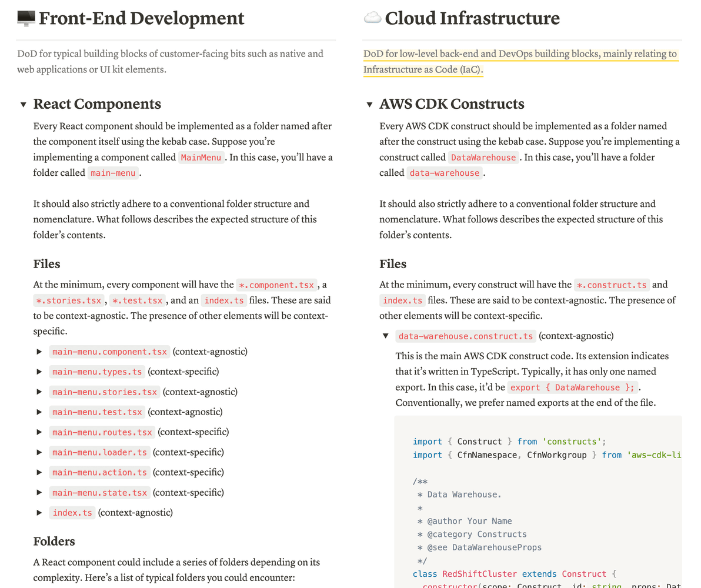Expand the main-menu.test.tsx toggle
Image resolution: width=701 pixels, height=588 pixels.
click(39, 412)
